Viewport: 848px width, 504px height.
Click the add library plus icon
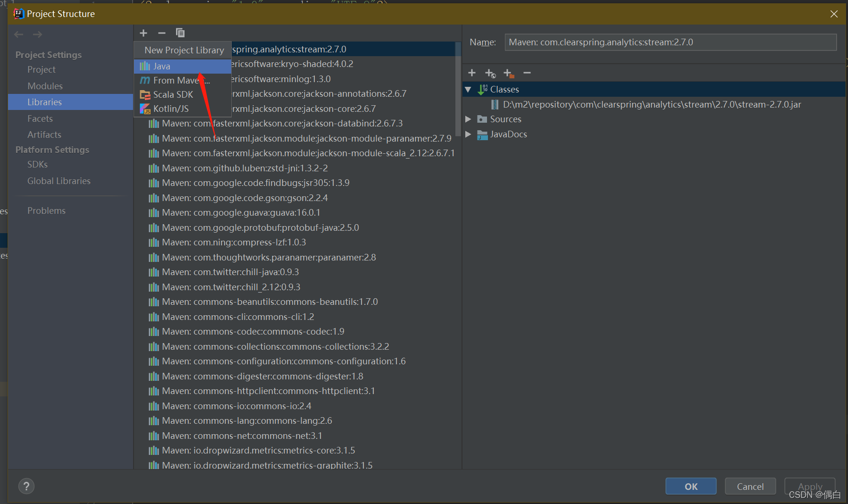pos(143,33)
